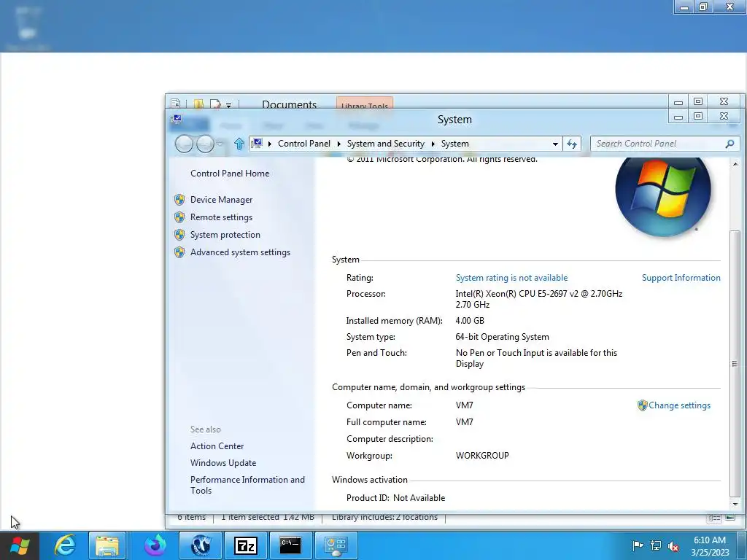The height and width of the screenshot is (560, 747).
Task: Open 7-Zip from the taskbar
Action: coord(245,545)
